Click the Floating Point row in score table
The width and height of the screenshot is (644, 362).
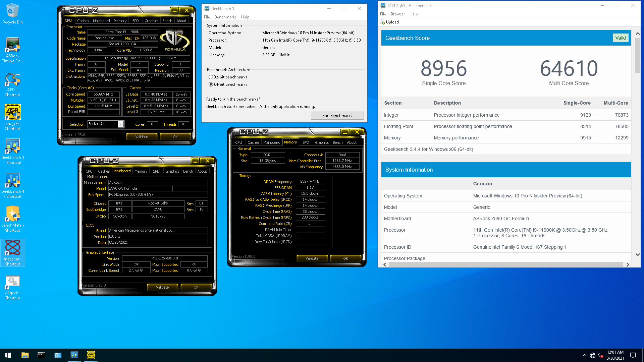coord(506,126)
